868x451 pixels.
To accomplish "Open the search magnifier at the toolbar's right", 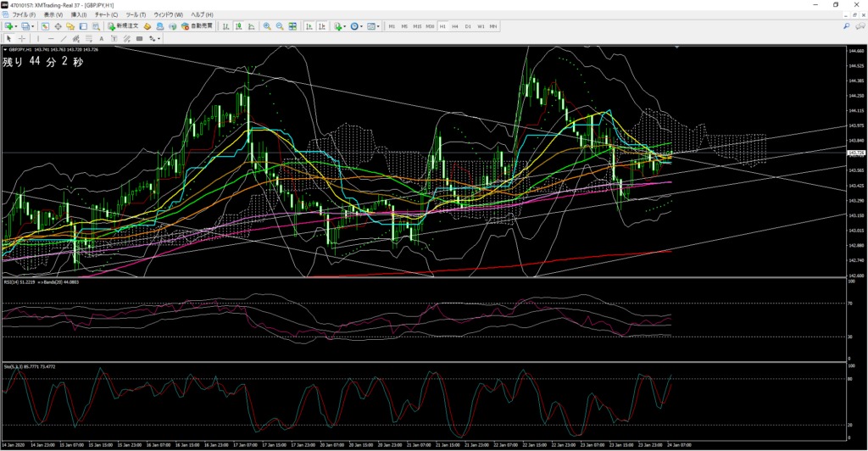I will pos(847,26).
